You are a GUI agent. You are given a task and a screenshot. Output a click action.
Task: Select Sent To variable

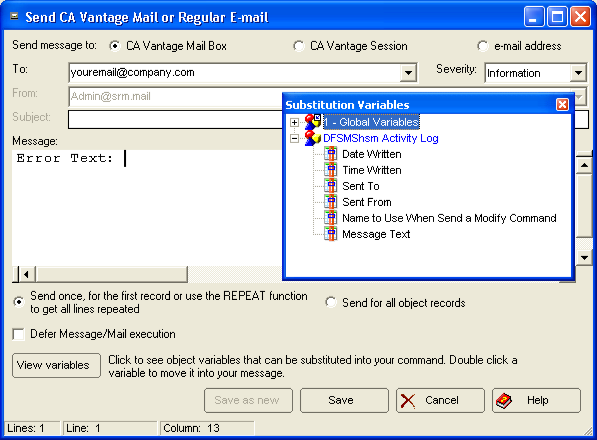pyautogui.click(x=361, y=186)
